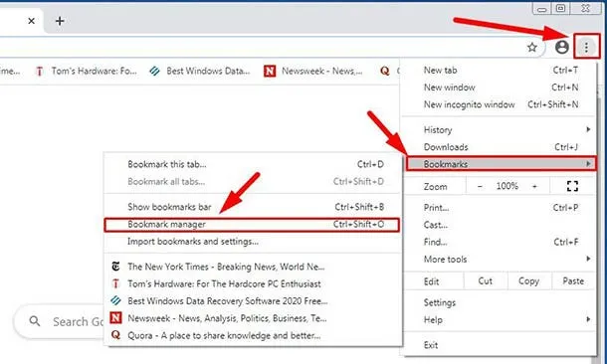Open Downloads from the menu
Image resolution: width=607 pixels, height=364 pixels.
(500, 147)
